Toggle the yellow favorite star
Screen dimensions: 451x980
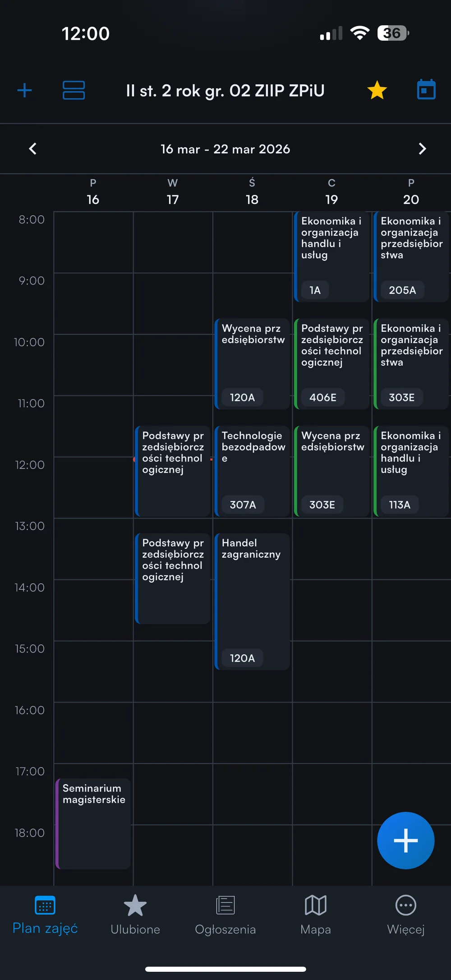coord(377,90)
